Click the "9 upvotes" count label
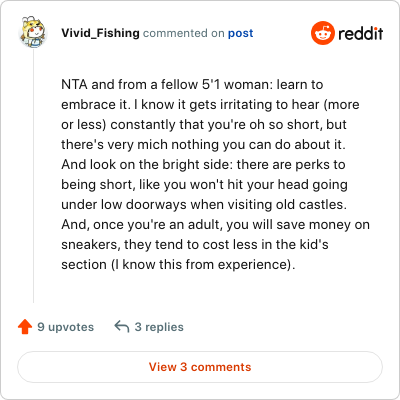 [66, 327]
